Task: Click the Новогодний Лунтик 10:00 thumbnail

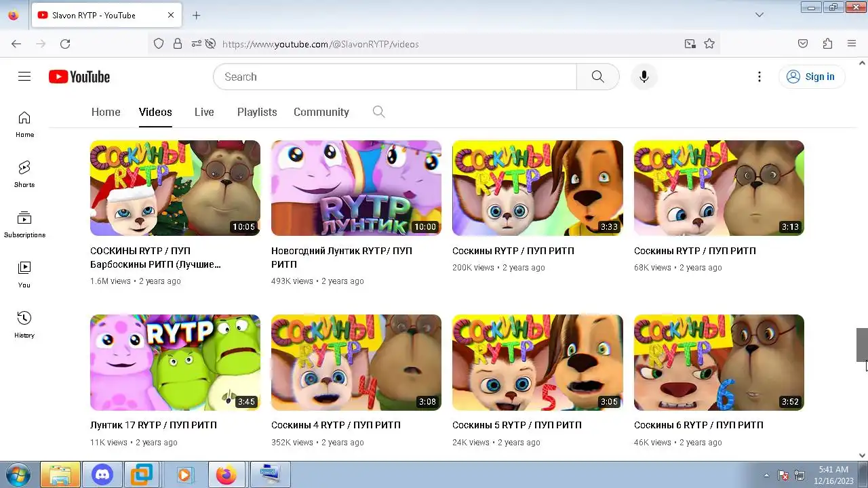Action: [356, 188]
